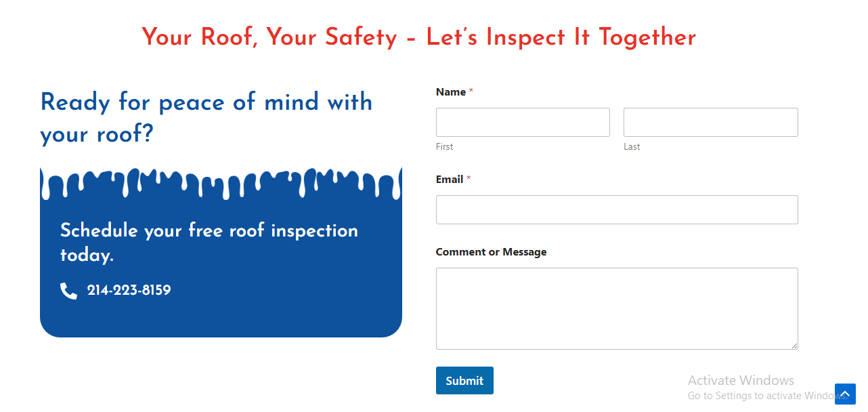Click the "Last" sublabel under name field
The height and width of the screenshot is (412, 868).
[x=632, y=147]
